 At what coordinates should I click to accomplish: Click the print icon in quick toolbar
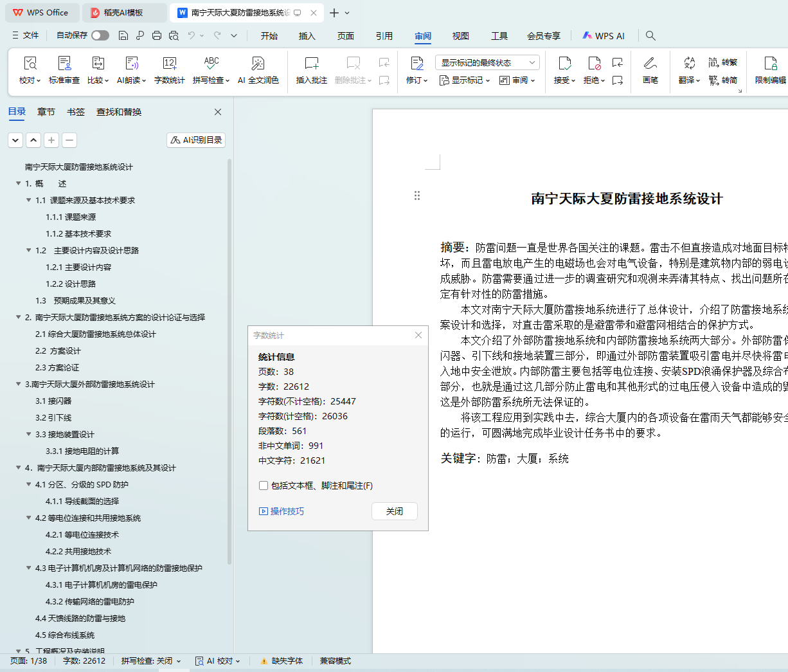click(x=157, y=35)
